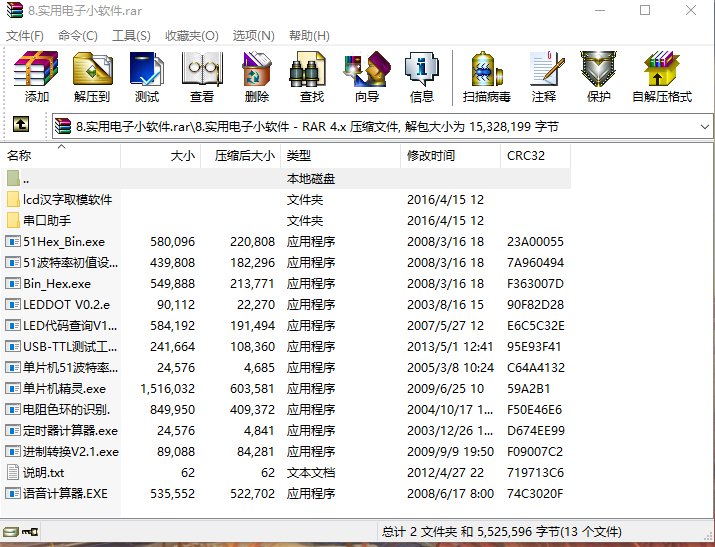This screenshot has height=547, width=715.
Task: Click CRC32 value 719713C6
Action: point(535,472)
